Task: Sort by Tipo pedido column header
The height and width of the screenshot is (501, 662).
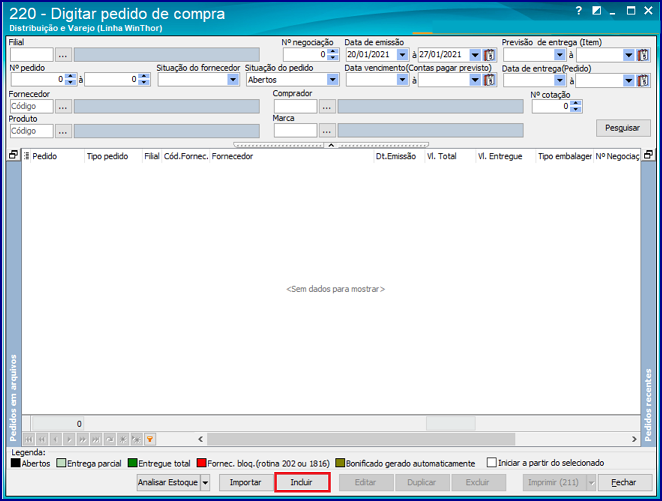Action: pos(113,156)
